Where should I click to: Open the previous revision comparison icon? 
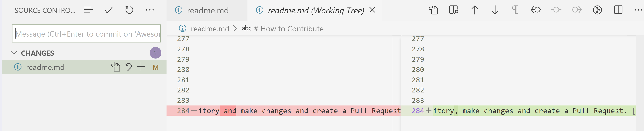[x=536, y=10]
